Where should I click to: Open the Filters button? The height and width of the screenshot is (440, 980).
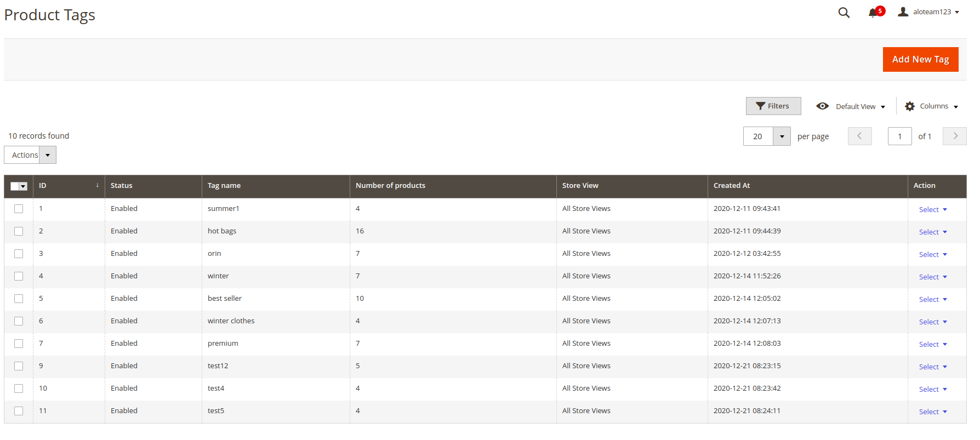tap(773, 106)
